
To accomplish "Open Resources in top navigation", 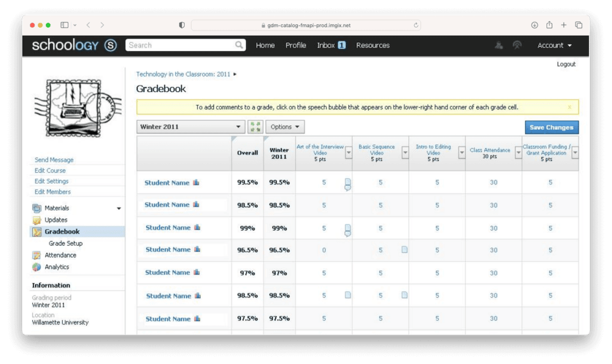I will click(373, 45).
